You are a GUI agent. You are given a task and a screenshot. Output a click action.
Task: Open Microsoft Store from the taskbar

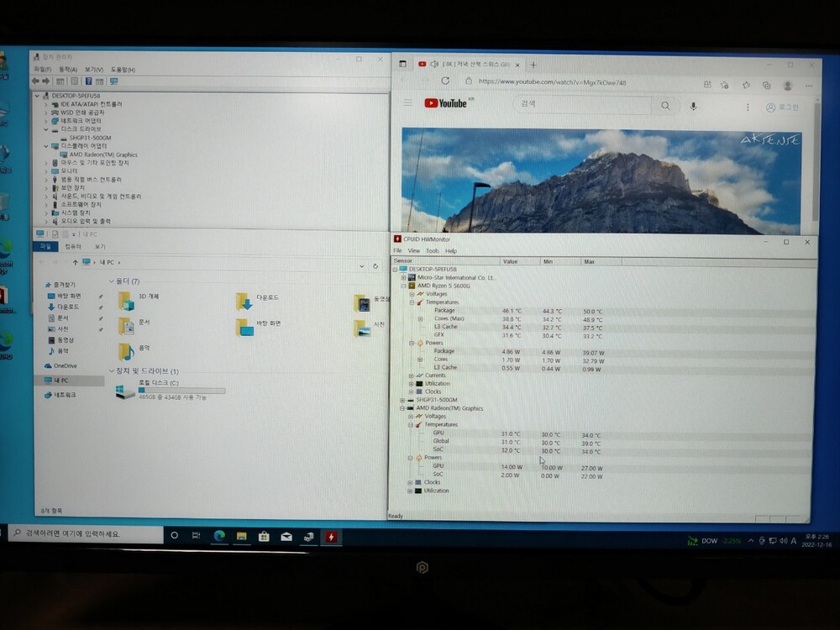click(x=264, y=536)
